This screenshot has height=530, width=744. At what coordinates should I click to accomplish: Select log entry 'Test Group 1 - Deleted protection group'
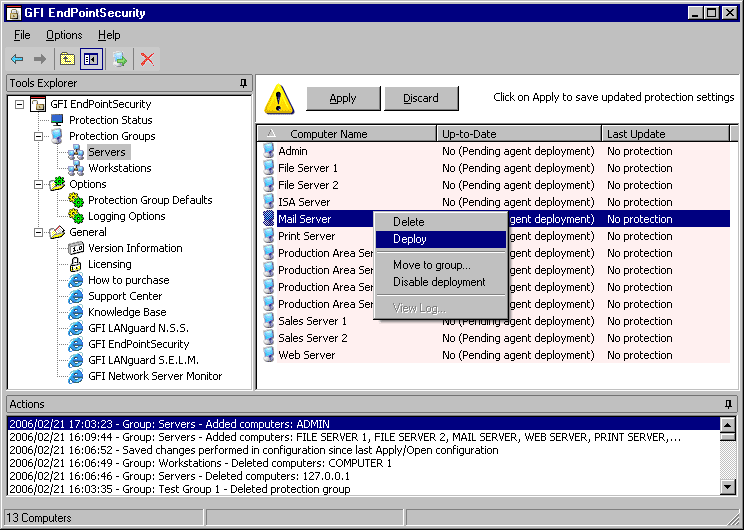(x=364, y=489)
